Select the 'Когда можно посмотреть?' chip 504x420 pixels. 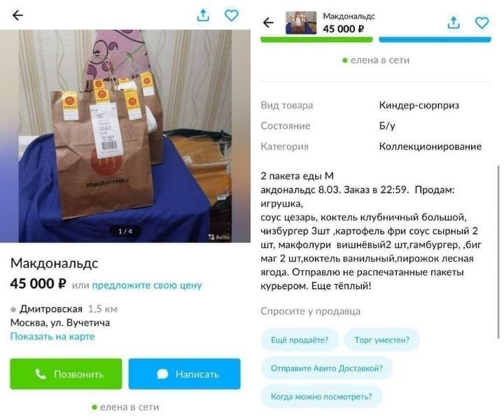321,396
